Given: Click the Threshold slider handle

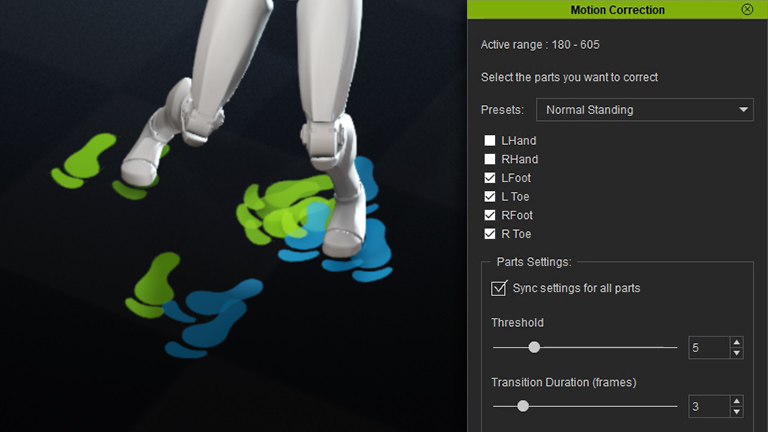Looking at the screenshot, I should tap(534, 347).
